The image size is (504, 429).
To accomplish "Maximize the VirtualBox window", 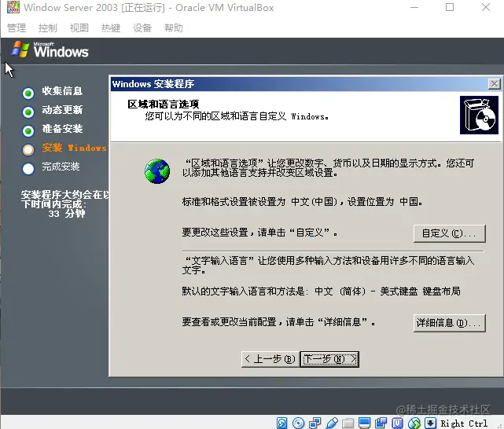I will point(450,7).
